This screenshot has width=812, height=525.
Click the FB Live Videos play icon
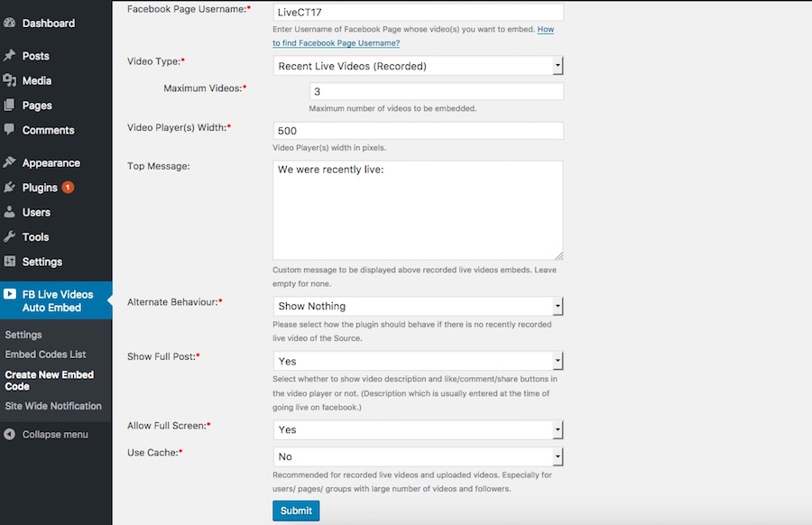click(10, 294)
